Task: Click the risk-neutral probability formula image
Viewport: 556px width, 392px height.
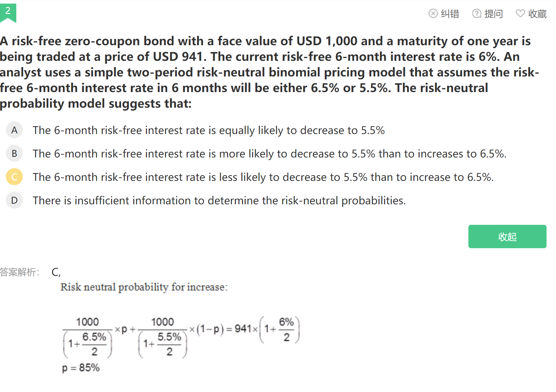Action: click(x=181, y=337)
